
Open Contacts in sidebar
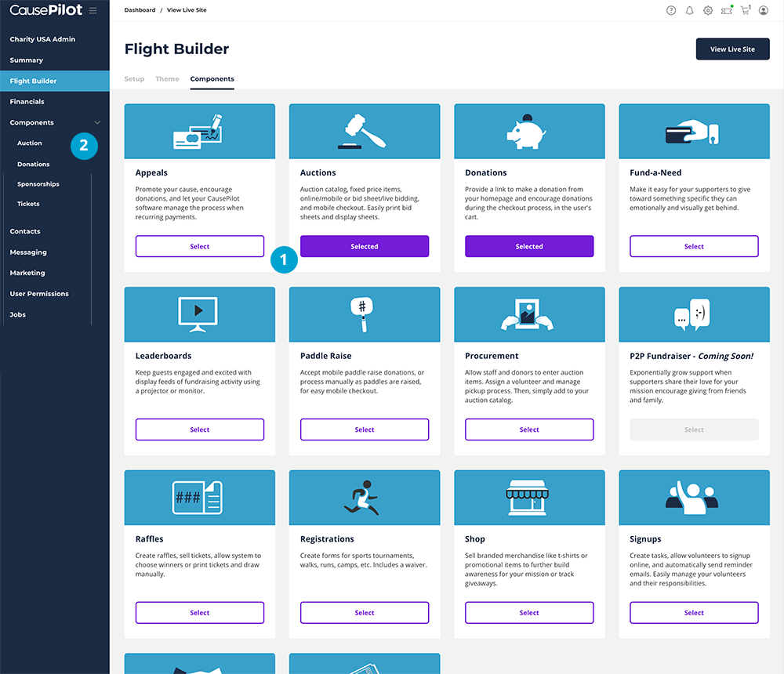(25, 231)
